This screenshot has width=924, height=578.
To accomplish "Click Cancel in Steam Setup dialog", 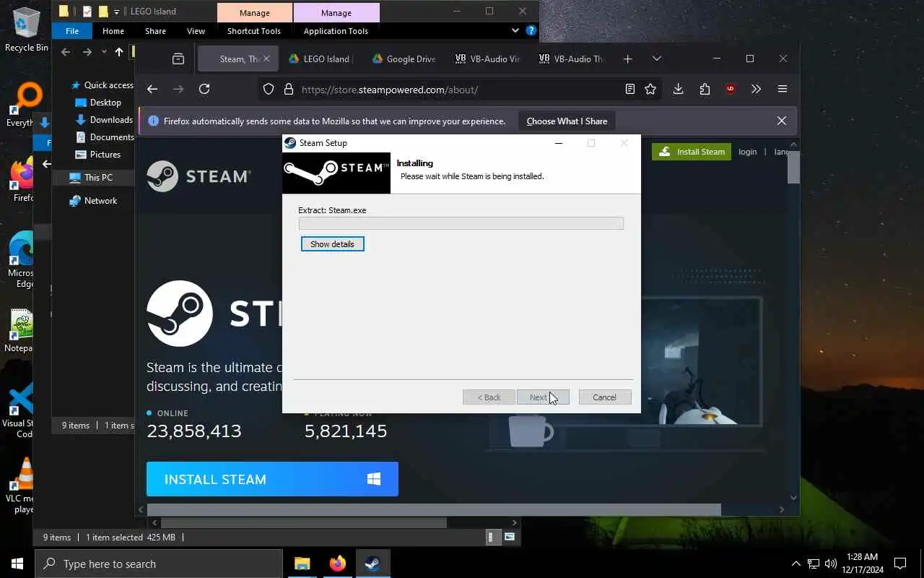I will (x=604, y=397).
